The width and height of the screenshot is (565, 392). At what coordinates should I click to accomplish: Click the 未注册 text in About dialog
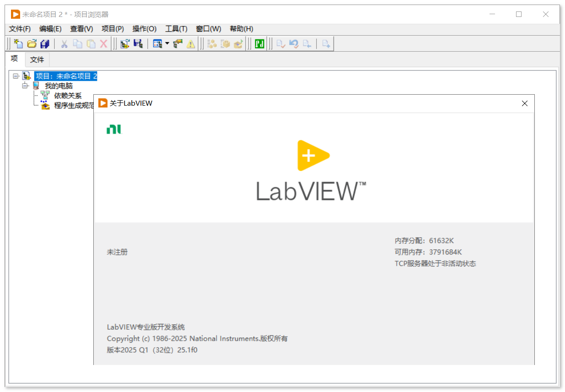point(117,252)
